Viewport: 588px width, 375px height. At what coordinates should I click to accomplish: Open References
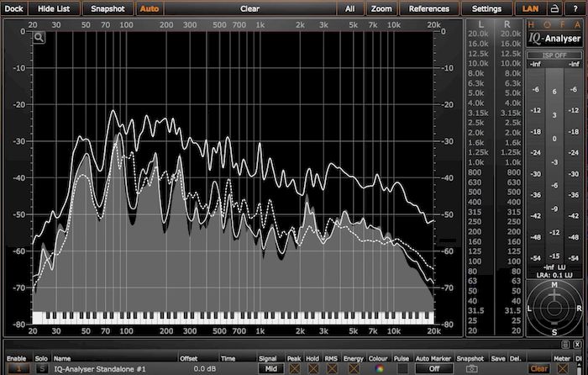click(x=429, y=8)
